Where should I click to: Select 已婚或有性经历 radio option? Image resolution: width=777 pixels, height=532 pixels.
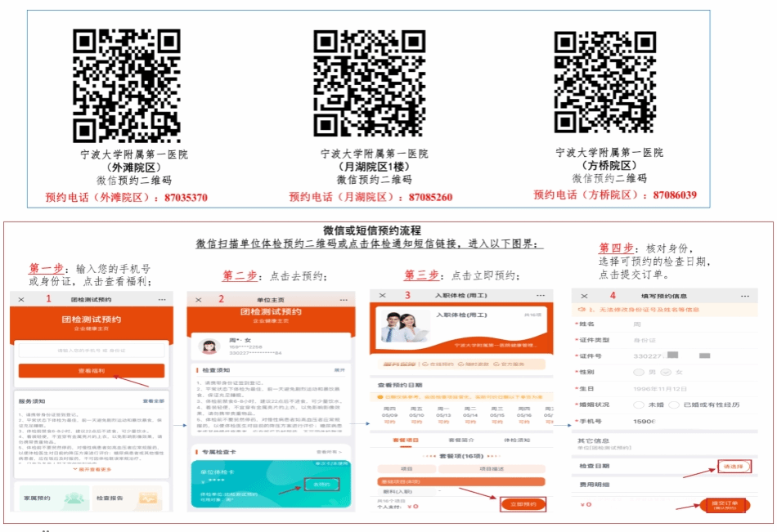coord(674,405)
